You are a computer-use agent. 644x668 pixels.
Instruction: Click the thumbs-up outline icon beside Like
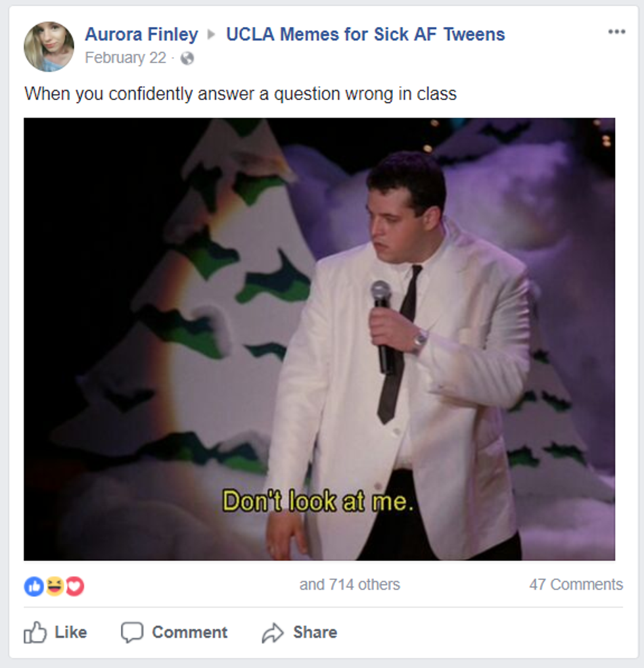[x=35, y=632]
